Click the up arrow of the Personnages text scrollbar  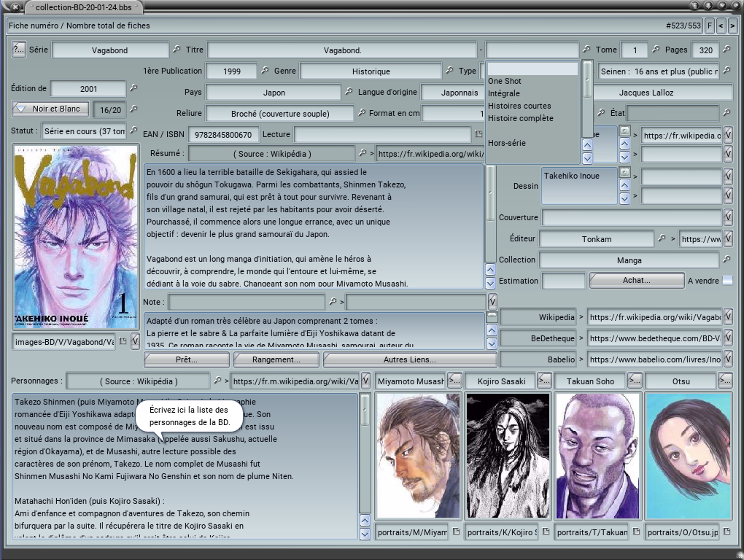click(x=365, y=520)
